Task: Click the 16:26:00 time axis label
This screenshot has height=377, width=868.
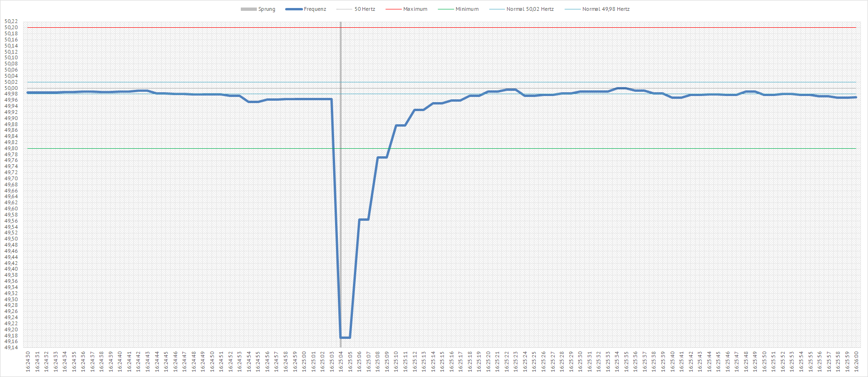Action: click(856, 361)
